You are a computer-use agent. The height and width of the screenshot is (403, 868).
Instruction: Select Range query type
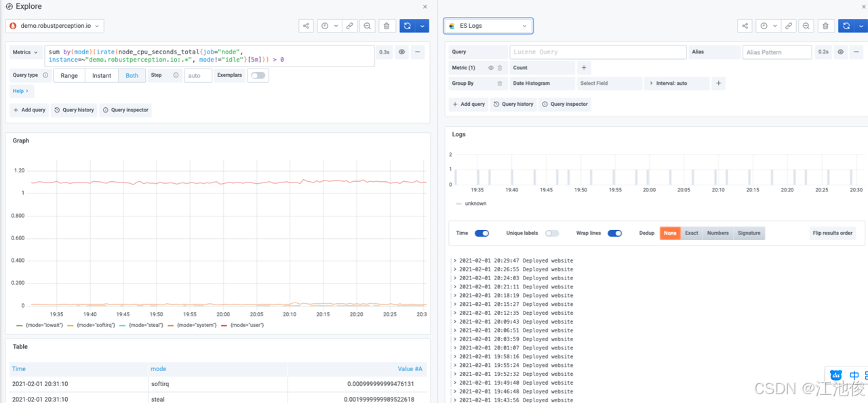pos(69,75)
